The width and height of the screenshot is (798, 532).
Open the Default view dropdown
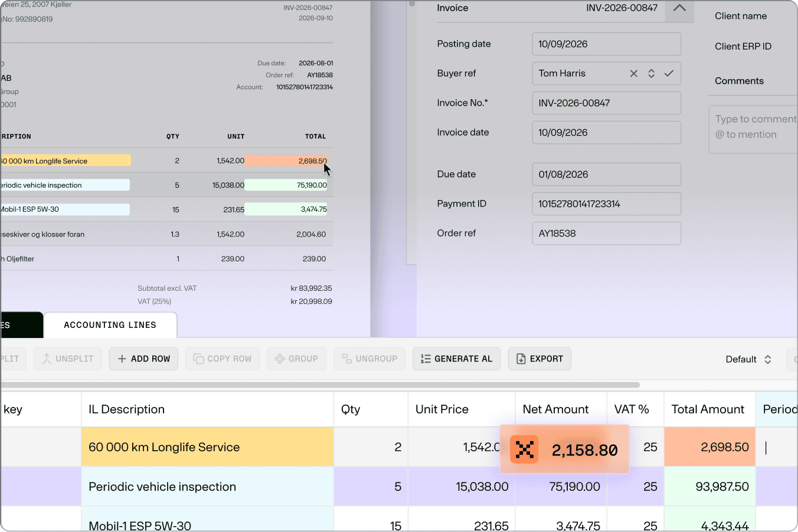click(x=748, y=359)
